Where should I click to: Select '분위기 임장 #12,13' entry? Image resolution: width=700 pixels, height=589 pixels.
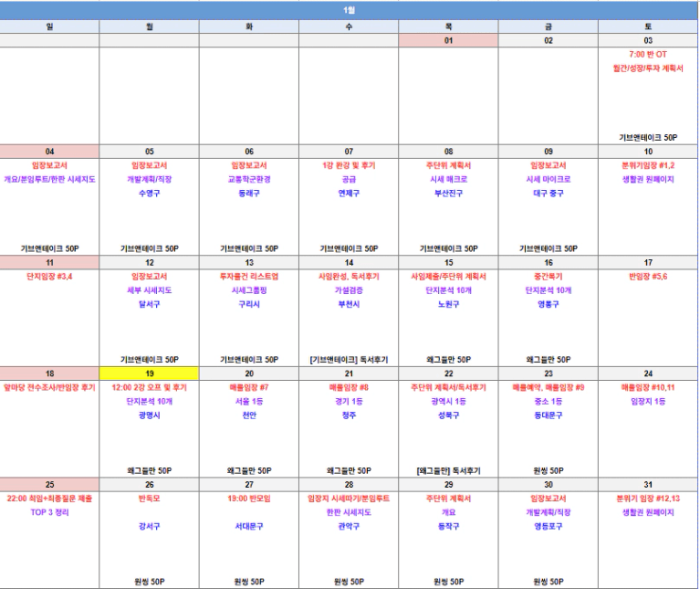(x=648, y=499)
